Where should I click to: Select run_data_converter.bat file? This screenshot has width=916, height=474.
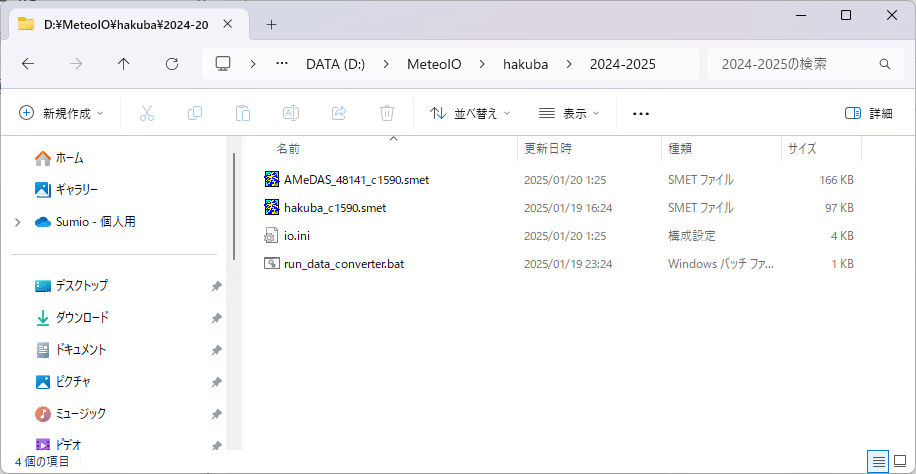344,264
